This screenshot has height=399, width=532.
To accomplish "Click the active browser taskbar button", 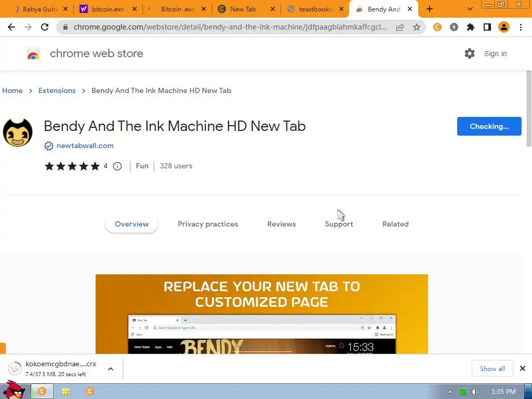I will pyautogui.click(x=42, y=392).
